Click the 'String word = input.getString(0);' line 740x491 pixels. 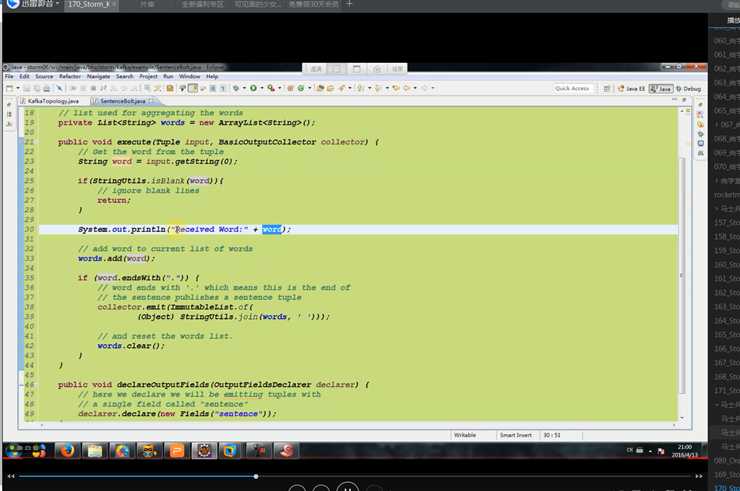[x=158, y=161]
